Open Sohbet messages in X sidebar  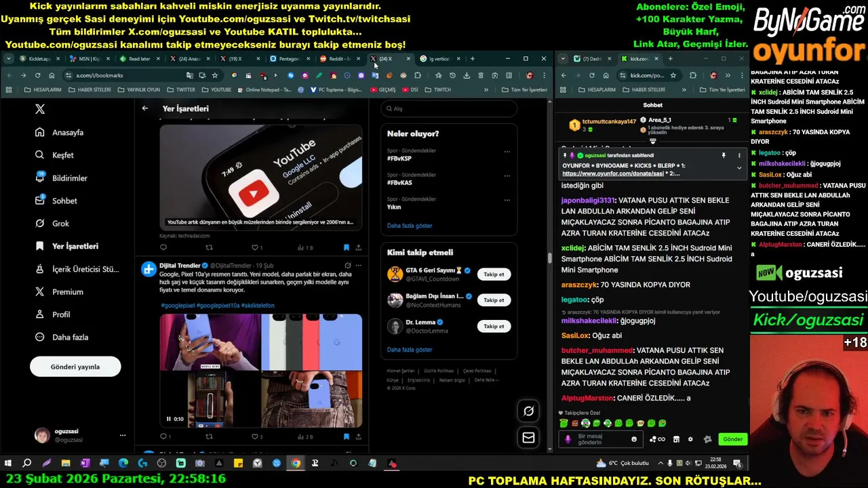(x=56, y=201)
